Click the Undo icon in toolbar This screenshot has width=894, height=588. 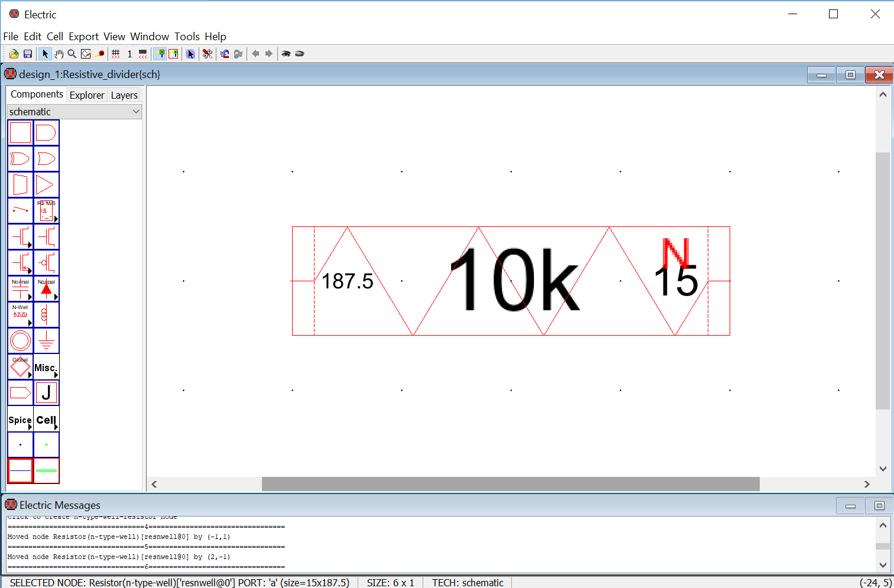[x=225, y=54]
